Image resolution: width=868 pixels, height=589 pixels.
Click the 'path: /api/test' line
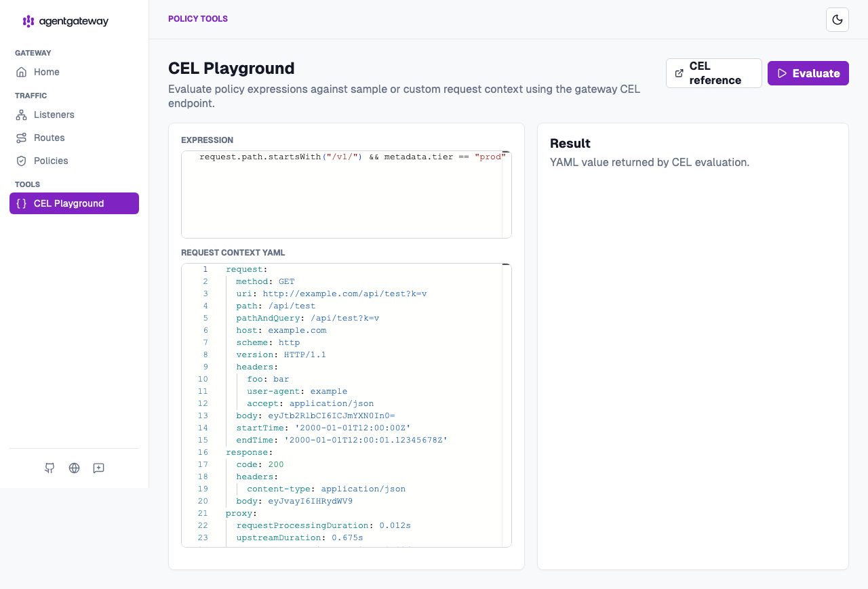tap(276, 306)
